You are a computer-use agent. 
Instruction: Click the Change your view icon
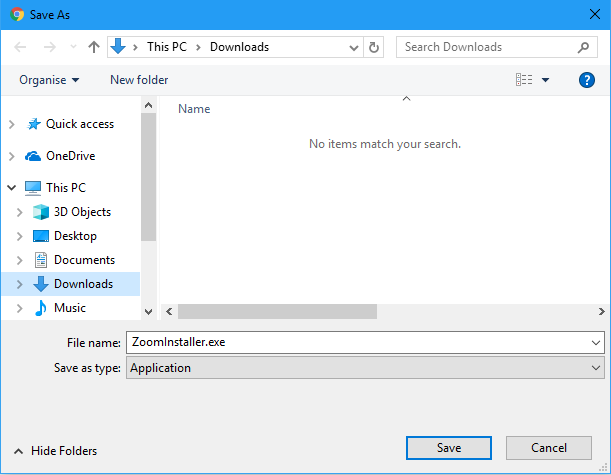524,80
